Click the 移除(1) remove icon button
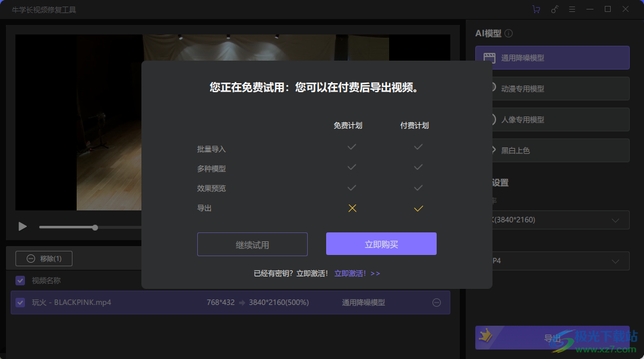 (x=30, y=258)
